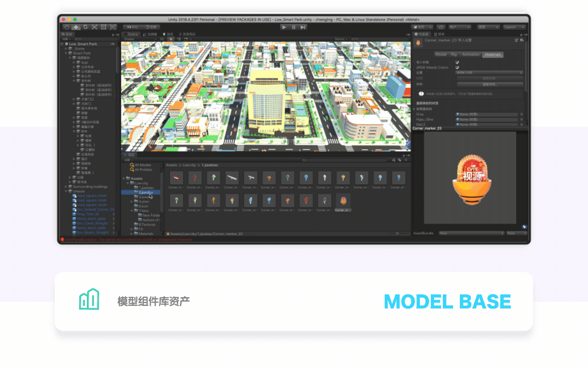Open the Collab dropdown
This screenshot has width=588, height=368.
[422, 27]
